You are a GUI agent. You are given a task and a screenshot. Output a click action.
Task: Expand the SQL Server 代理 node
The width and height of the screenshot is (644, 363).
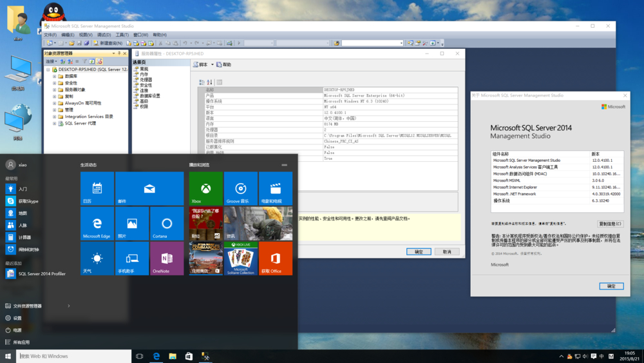54,123
